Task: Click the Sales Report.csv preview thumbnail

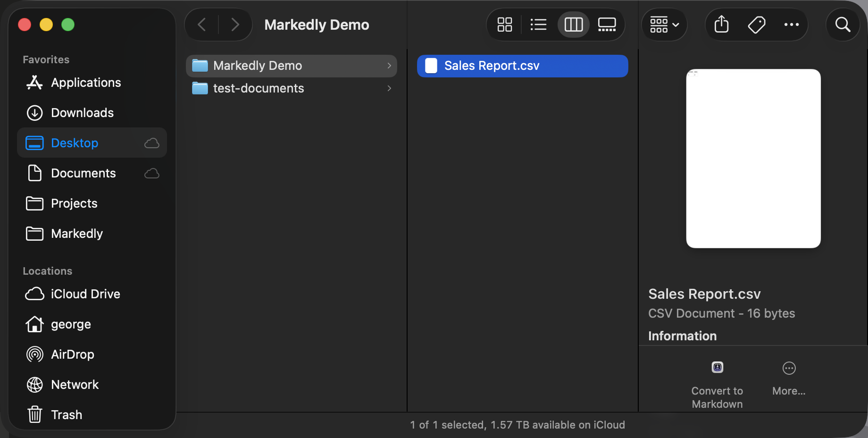Action: point(753,159)
